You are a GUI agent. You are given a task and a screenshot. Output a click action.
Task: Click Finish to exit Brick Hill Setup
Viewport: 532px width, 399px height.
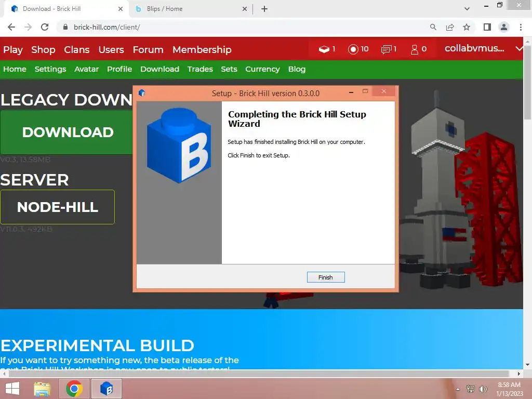coord(325,277)
